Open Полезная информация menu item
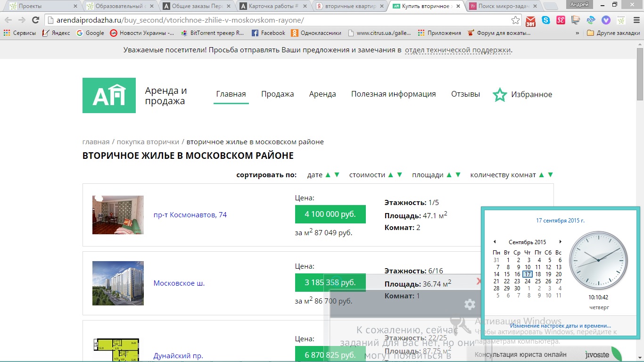 tap(394, 94)
